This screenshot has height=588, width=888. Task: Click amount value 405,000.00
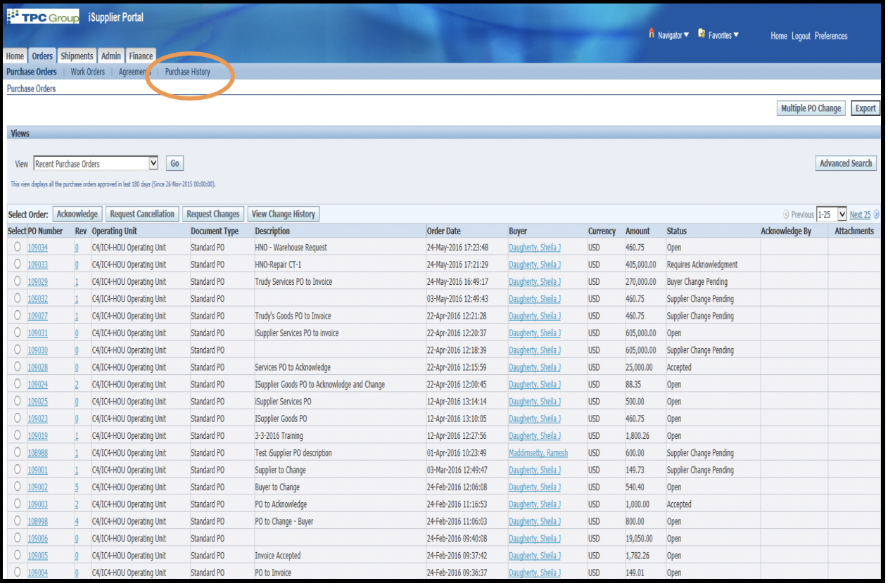tap(641, 264)
